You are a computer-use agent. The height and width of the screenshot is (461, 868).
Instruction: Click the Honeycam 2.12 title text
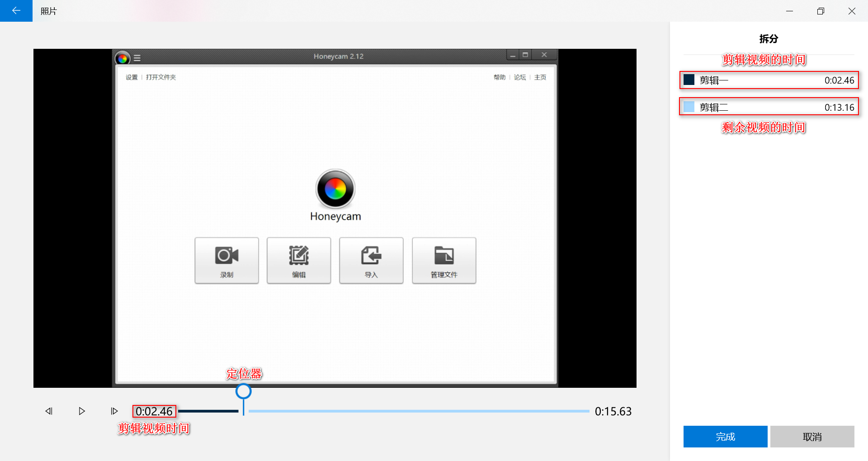339,56
